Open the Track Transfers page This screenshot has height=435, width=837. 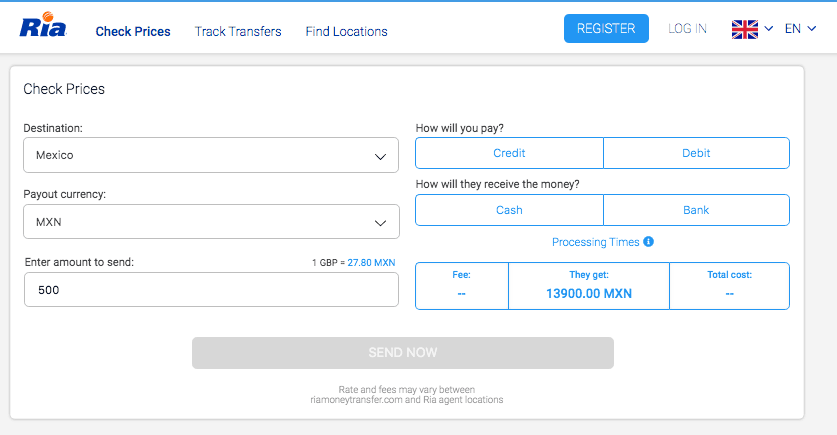tap(238, 31)
